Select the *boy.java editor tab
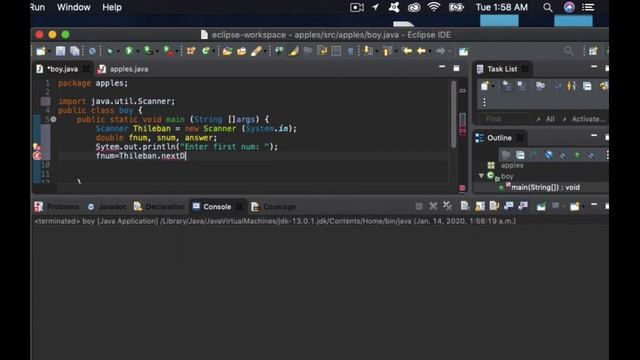 [62, 69]
